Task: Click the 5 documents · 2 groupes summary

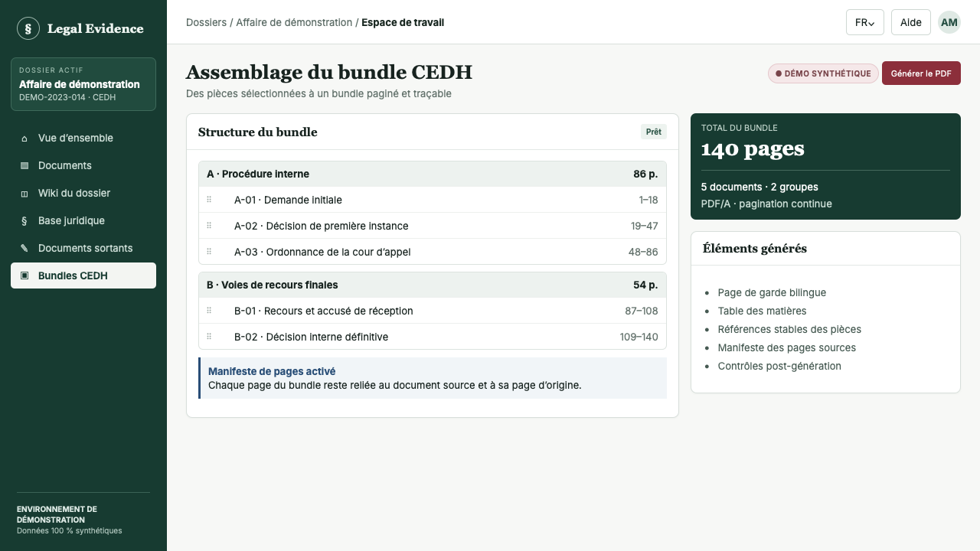Action: pyautogui.click(x=759, y=187)
